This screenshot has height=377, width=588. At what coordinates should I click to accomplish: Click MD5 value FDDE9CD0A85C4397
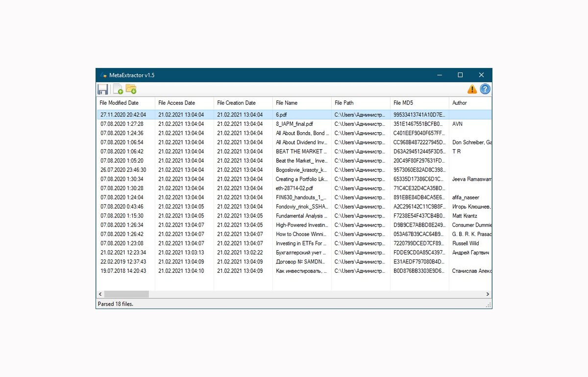click(x=419, y=253)
